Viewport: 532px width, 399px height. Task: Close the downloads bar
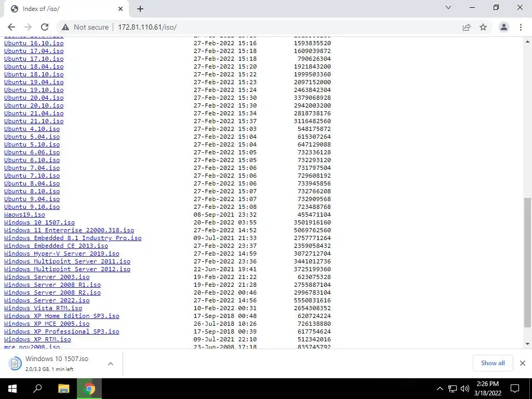coord(523,363)
